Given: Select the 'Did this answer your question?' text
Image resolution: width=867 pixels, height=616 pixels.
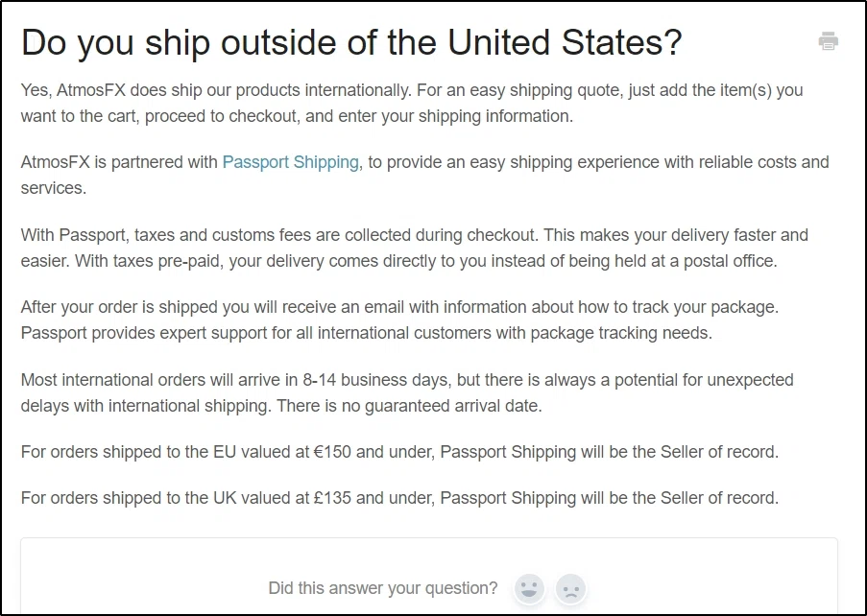Looking at the screenshot, I should (382, 589).
